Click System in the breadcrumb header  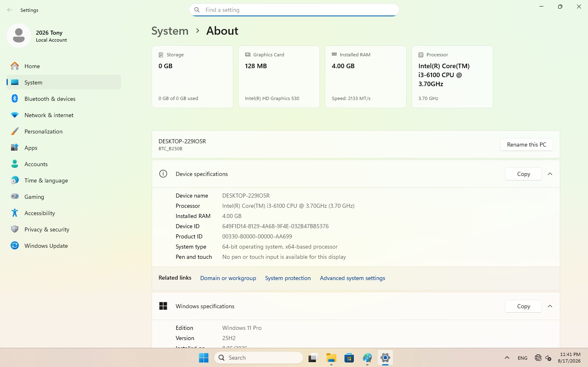(170, 31)
